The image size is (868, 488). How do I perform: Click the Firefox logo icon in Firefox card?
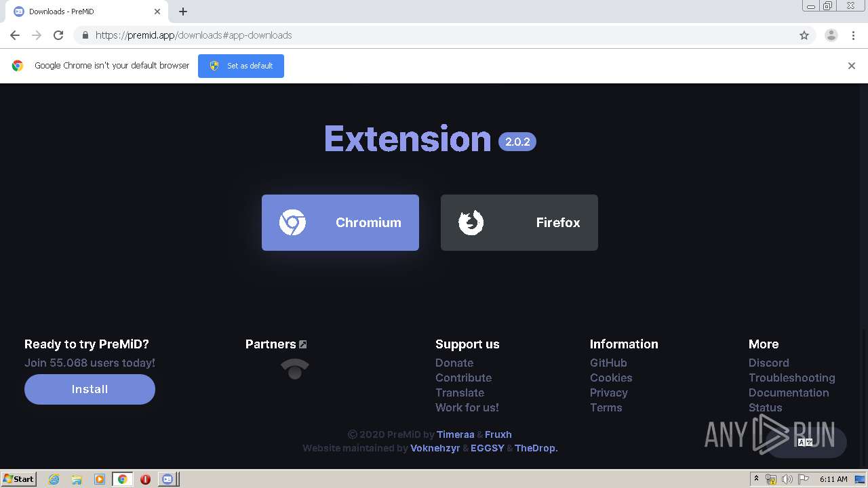click(471, 222)
